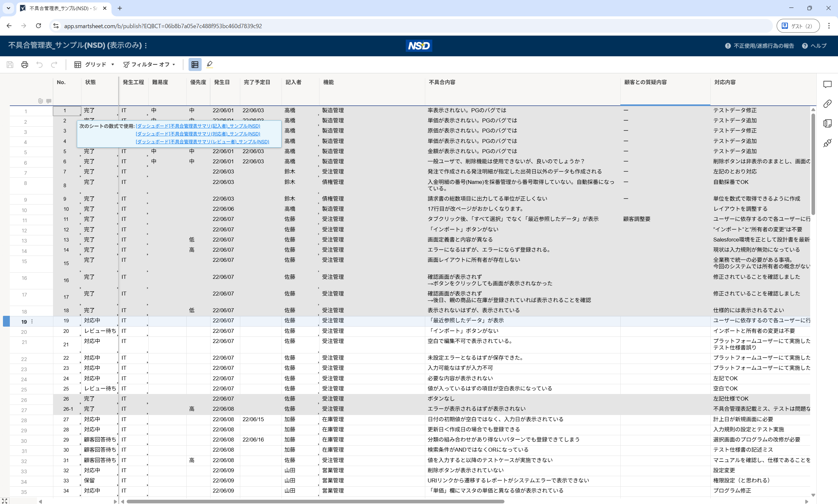The height and width of the screenshot is (504, 838).
Task: Open the フィルター オフ filter dropdown
Action: pos(149,64)
